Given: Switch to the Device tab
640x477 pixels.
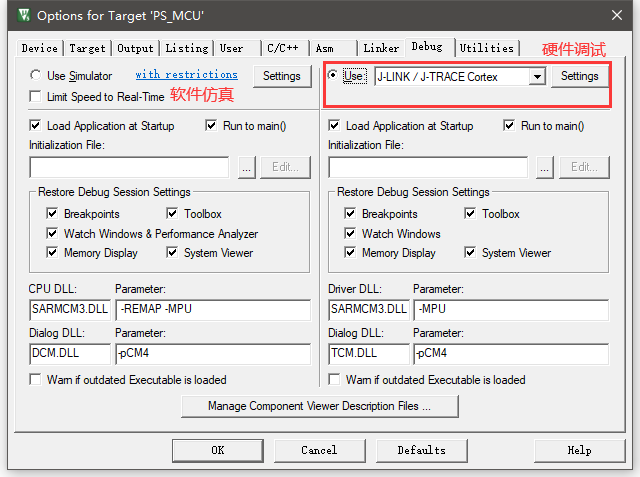Looking at the screenshot, I should click(40, 48).
